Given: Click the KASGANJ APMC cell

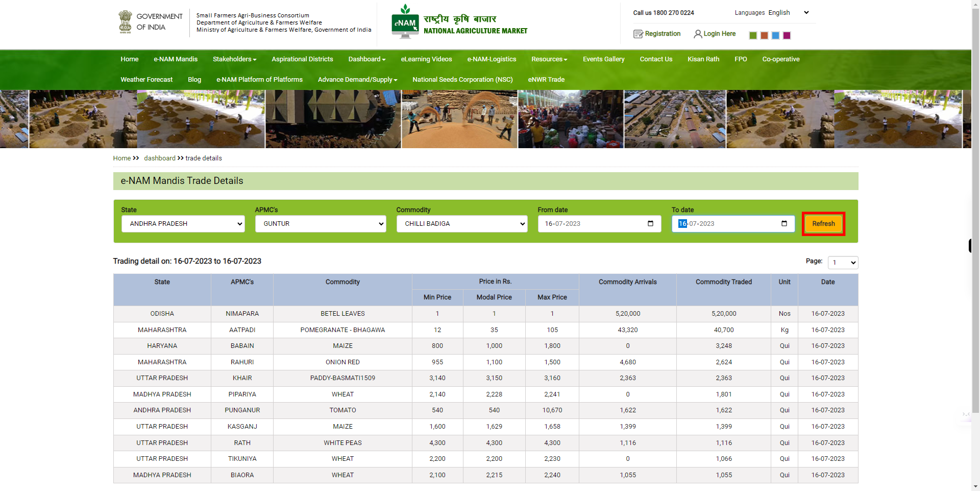Looking at the screenshot, I should tap(242, 427).
